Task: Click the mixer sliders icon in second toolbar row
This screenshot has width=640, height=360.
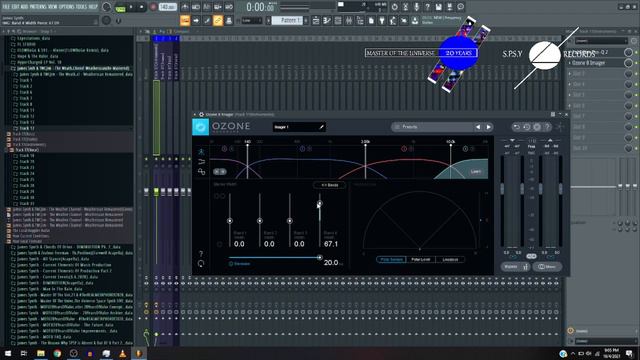Action: pyautogui.click(x=349, y=20)
